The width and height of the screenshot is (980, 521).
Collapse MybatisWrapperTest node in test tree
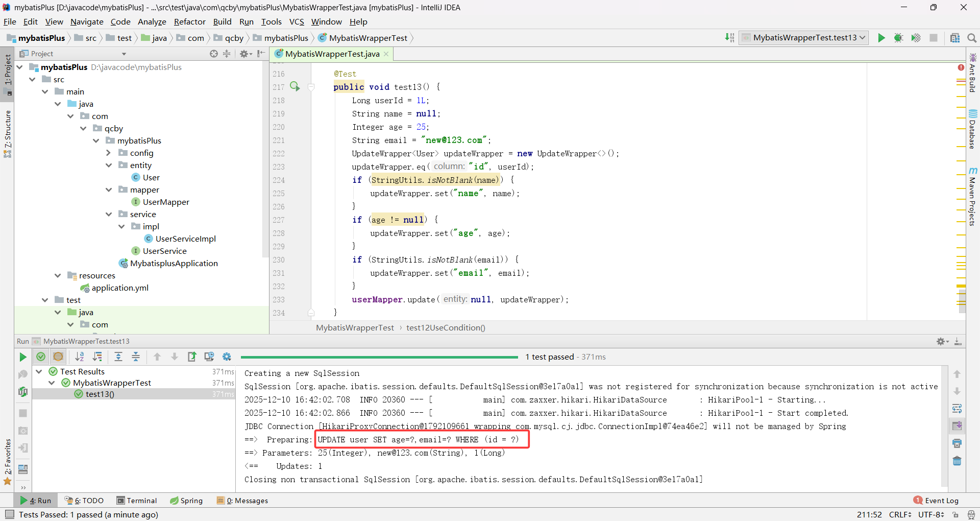[x=52, y=383]
